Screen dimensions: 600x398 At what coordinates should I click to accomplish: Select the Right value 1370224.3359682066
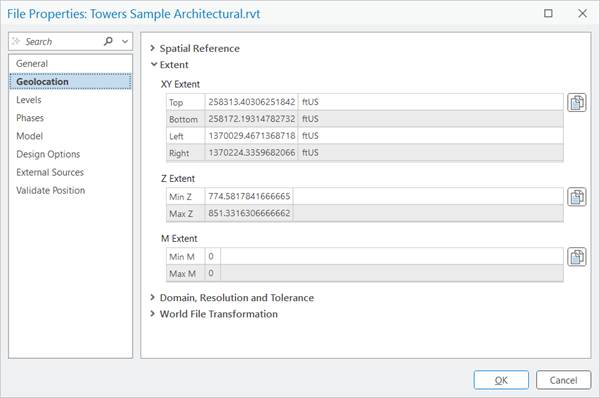(x=251, y=152)
